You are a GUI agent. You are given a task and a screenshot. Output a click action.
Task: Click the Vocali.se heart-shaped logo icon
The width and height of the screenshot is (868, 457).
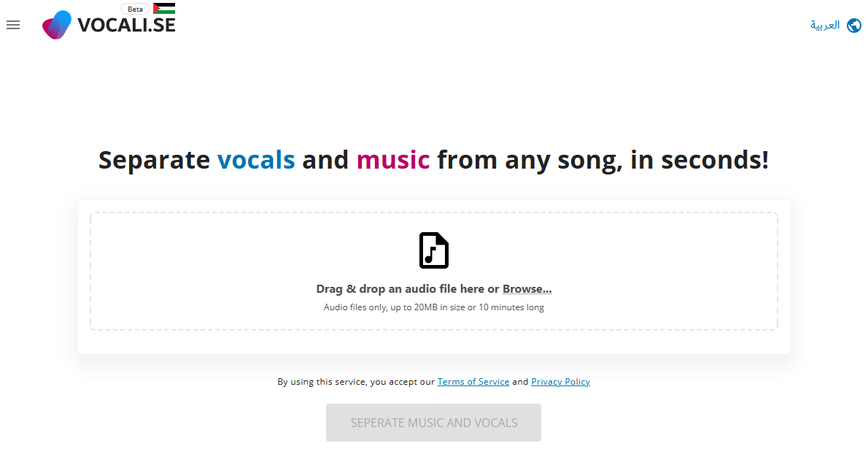(x=57, y=25)
